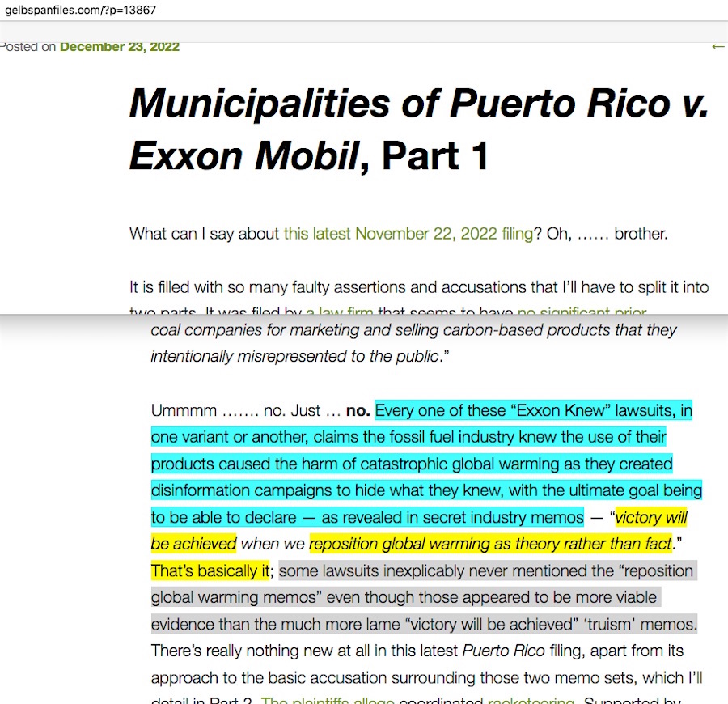Click 'Exxon Mobil, Part 1' in the heading

[309, 156]
